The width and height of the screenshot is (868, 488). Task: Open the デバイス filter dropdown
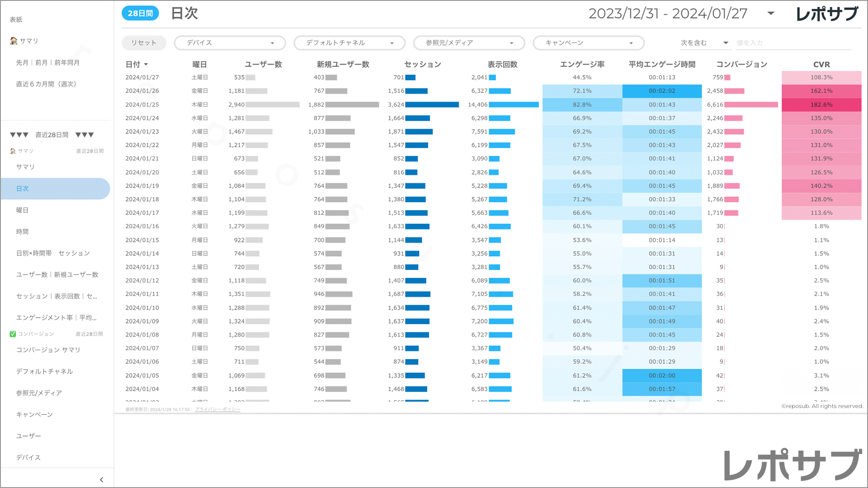click(230, 43)
